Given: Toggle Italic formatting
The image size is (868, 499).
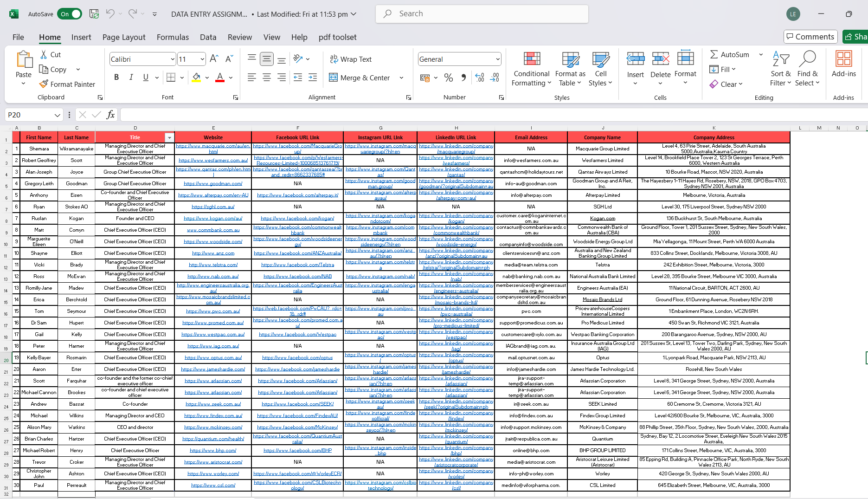Looking at the screenshot, I should pos(131,77).
